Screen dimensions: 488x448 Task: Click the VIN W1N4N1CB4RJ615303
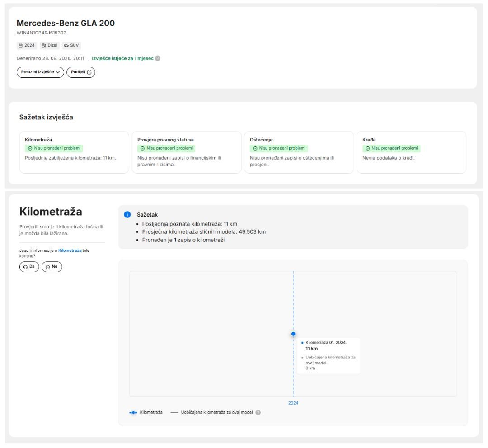click(42, 33)
